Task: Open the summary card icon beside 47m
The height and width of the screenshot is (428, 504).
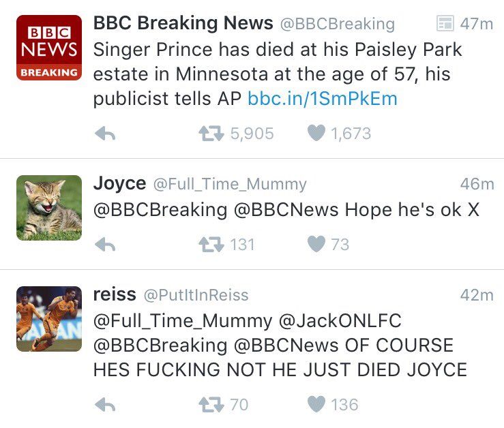Action: 445,23
